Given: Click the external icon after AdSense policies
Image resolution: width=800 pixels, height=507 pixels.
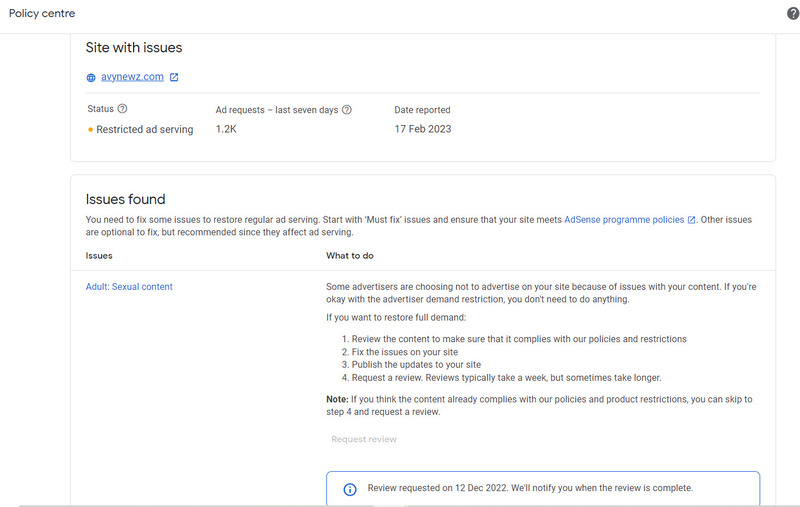Looking at the screenshot, I should pos(691,220).
